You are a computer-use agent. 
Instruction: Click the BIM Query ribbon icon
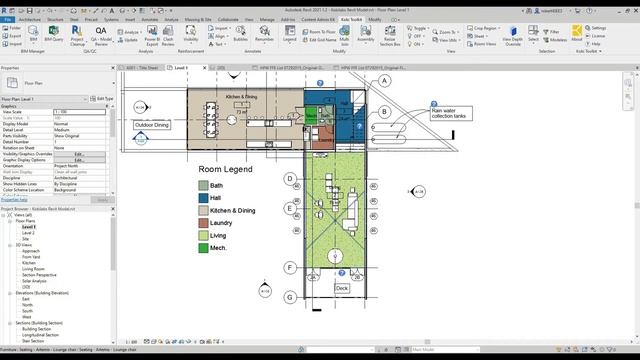point(53,34)
